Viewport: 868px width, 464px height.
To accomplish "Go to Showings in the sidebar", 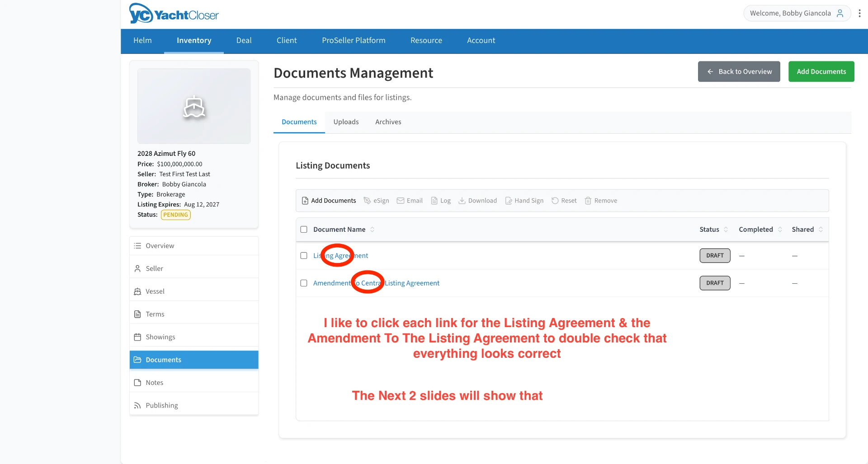I will pyautogui.click(x=194, y=337).
